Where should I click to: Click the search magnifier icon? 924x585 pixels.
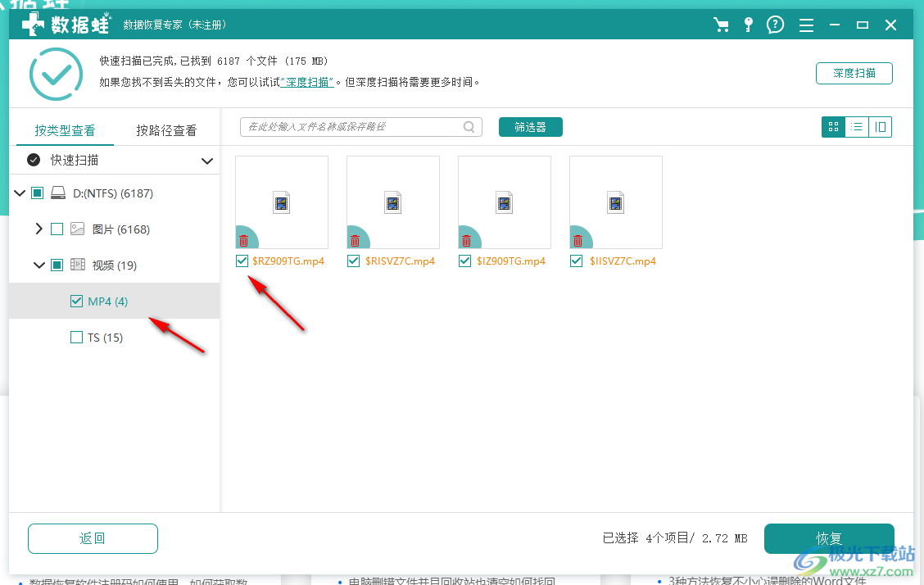(469, 127)
